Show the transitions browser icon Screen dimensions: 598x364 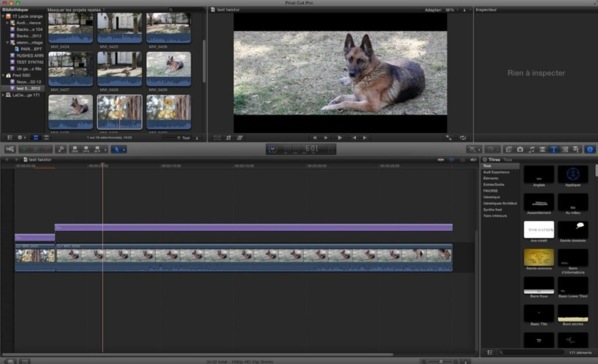click(542, 149)
